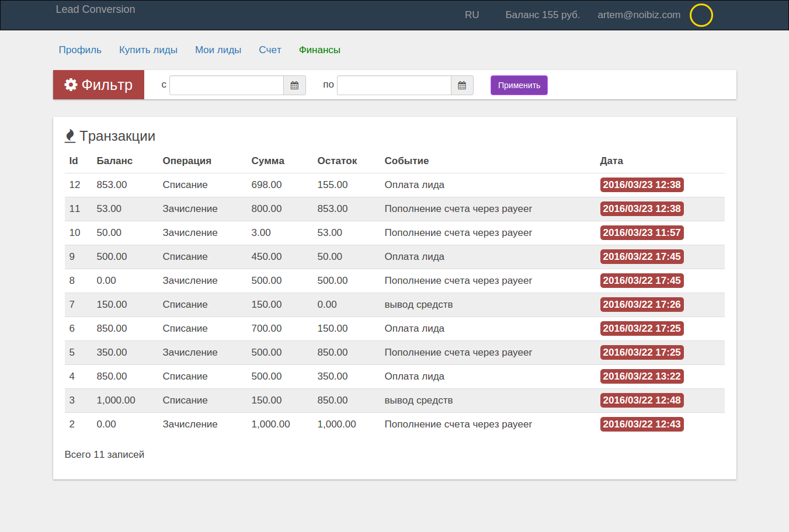Click the Баланс column header
This screenshot has width=789, height=532.
[x=114, y=161]
